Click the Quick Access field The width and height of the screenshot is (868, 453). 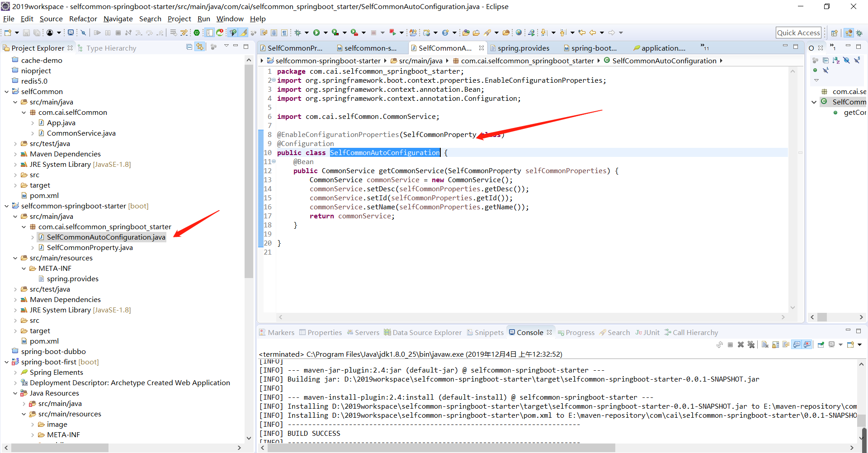[x=798, y=32]
